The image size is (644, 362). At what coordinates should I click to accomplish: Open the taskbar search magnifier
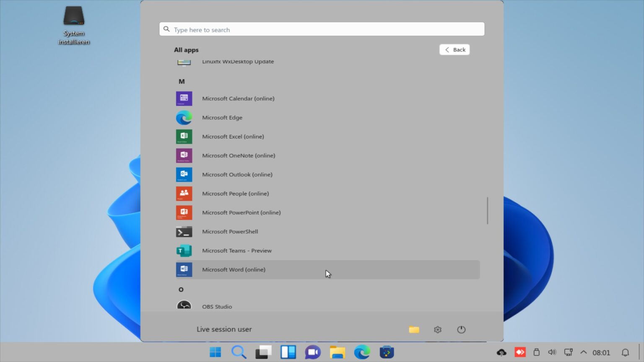pos(239,352)
